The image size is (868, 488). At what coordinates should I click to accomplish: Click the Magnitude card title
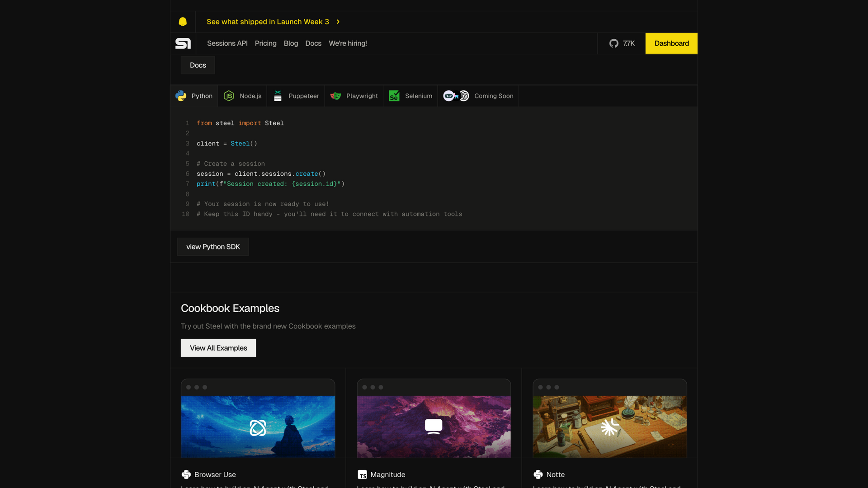coord(387,474)
